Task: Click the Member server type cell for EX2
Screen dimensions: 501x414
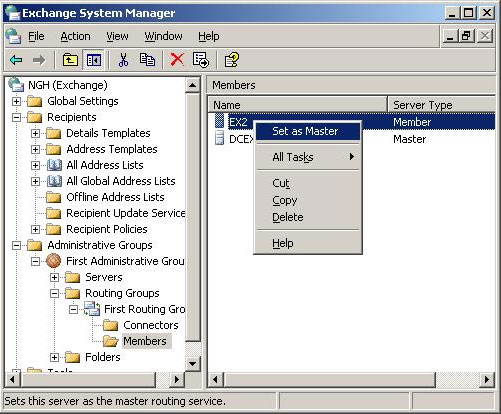Action: tap(412, 122)
